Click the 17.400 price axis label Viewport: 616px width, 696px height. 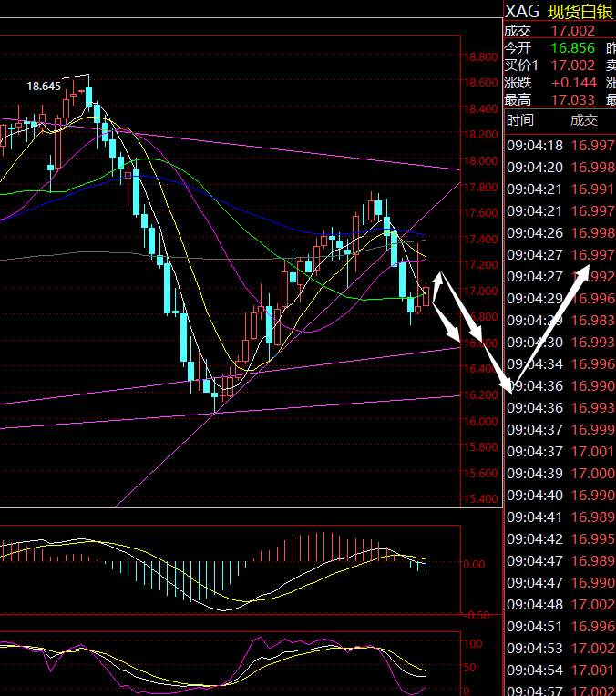480,239
